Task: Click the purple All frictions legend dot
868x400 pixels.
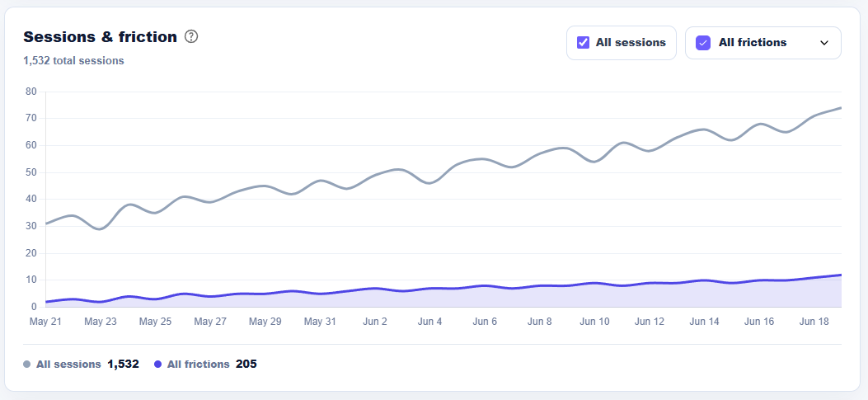Action: coord(157,365)
